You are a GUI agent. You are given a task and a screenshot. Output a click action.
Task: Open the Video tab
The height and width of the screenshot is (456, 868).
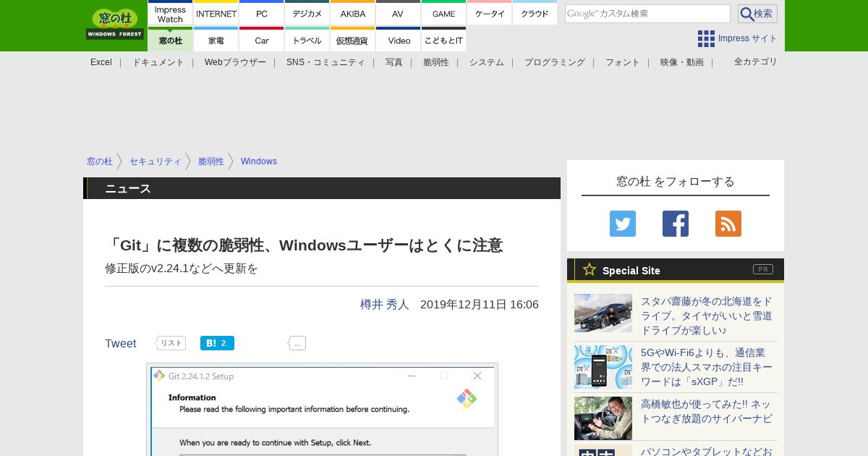(x=398, y=40)
